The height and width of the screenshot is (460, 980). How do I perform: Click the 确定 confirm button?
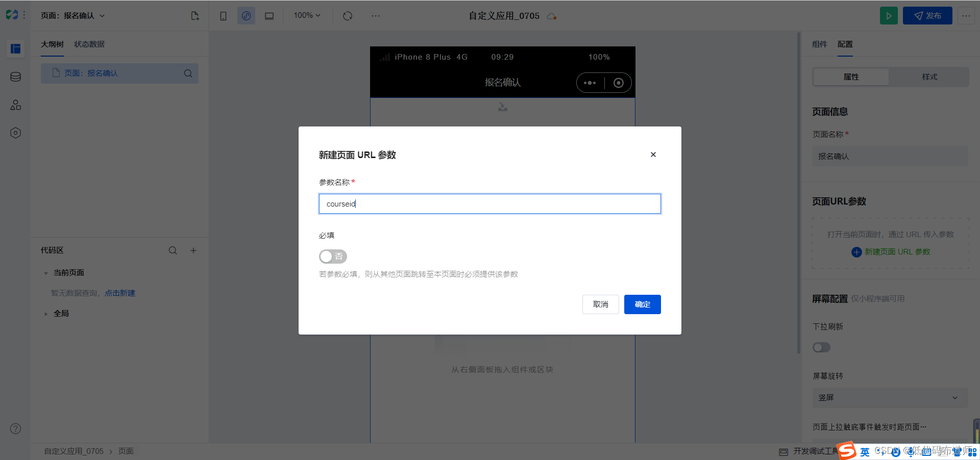(643, 304)
